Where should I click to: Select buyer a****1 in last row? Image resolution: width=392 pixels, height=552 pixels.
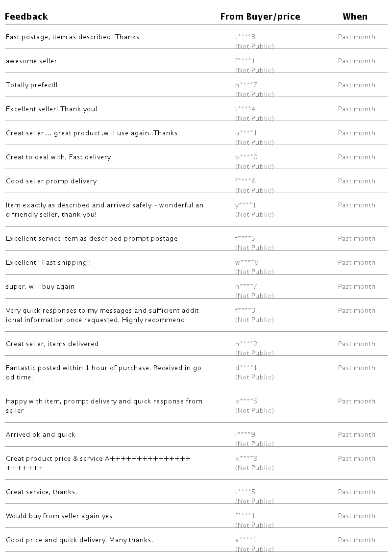pyautogui.click(x=246, y=540)
